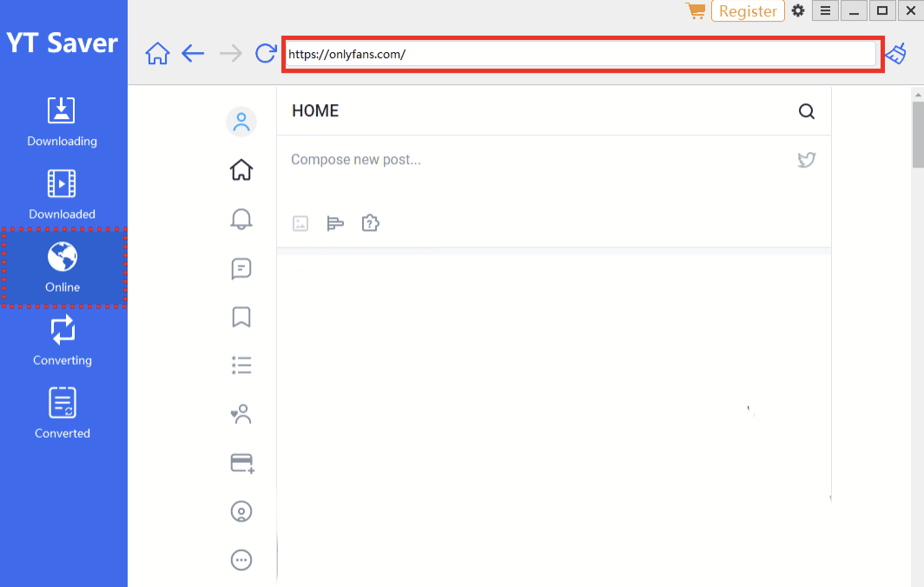The height and width of the screenshot is (587, 924).
Task: Click the page vertical scrollbar thumb
Action: point(918,135)
